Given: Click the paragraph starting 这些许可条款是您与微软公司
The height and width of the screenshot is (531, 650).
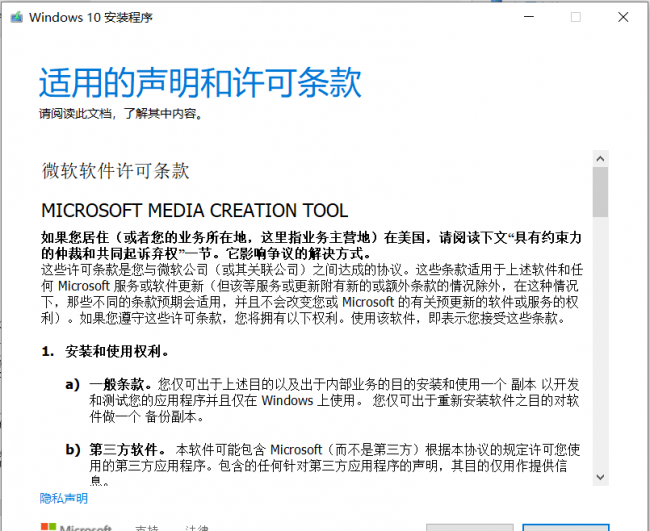Looking at the screenshot, I should [x=312, y=294].
